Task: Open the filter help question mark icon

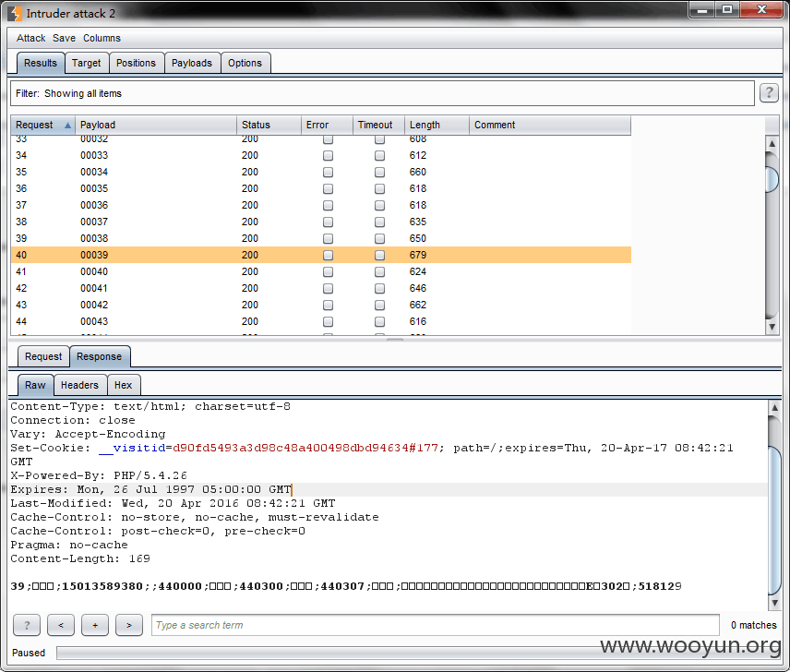Action: [769, 92]
